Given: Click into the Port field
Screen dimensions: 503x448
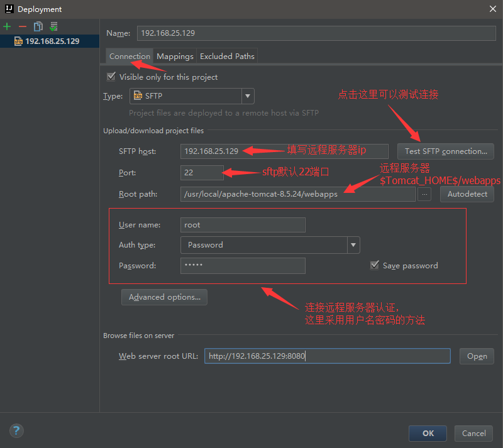Looking at the screenshot, I should pos(202,173).
